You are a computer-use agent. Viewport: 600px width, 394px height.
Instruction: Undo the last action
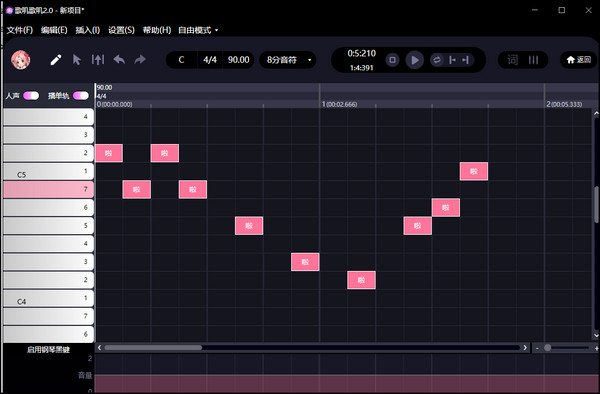[x=119, y=60]
